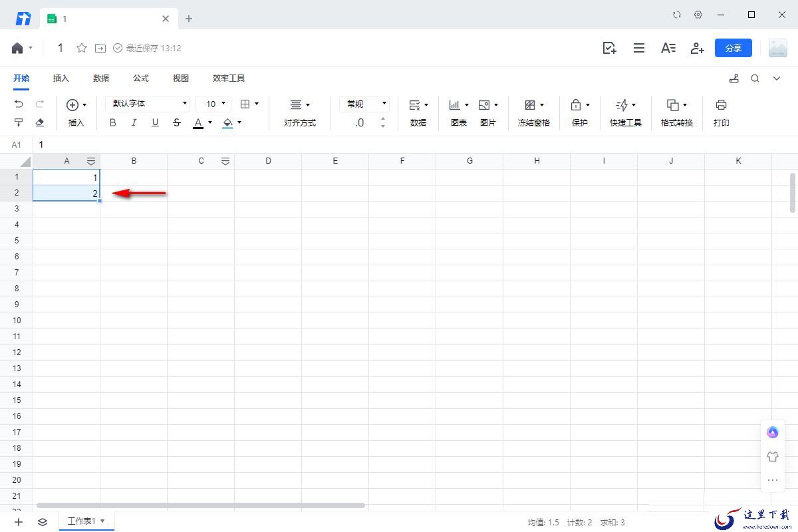Click the blue 分享 button
Screen dimensions: 798x532
click(733, 48)
